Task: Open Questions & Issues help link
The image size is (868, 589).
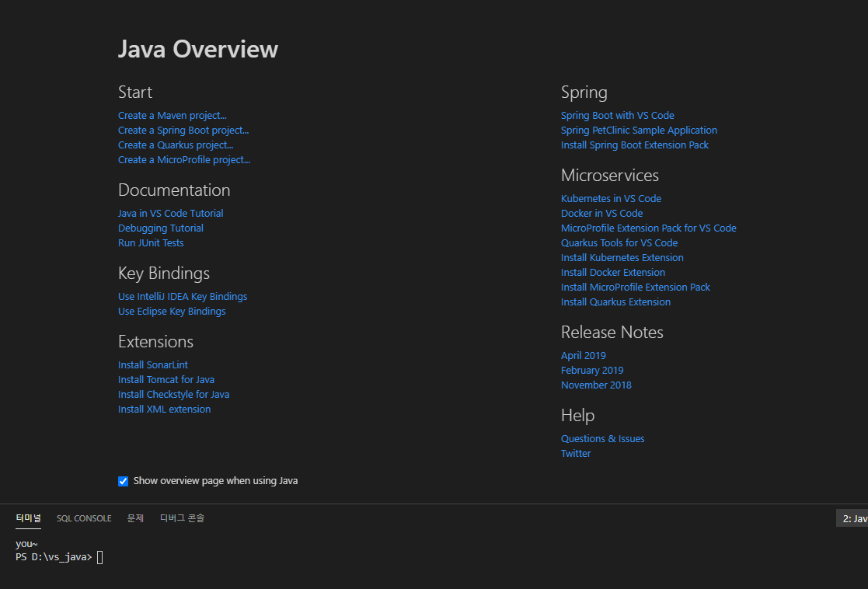Action: (603, 439)
